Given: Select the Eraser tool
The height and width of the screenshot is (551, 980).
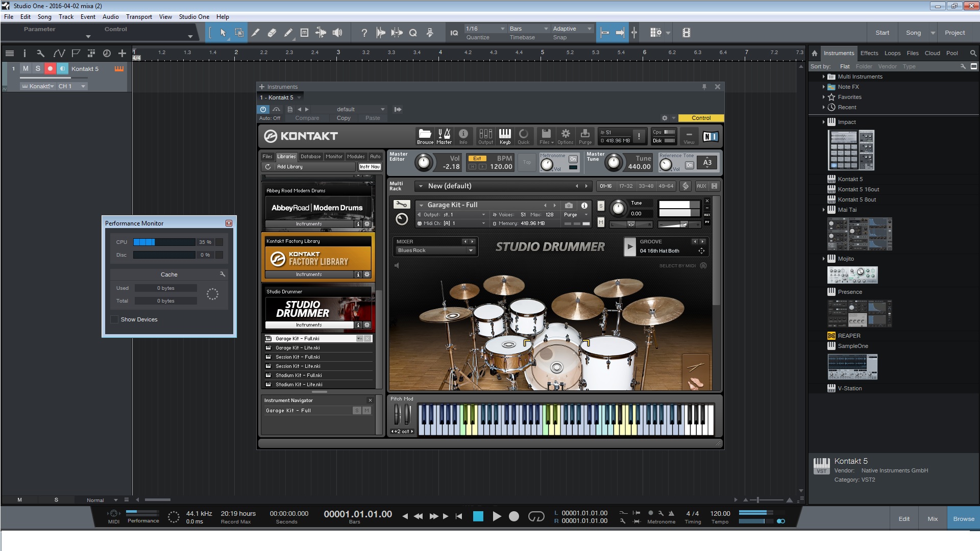Looking at the screenshot, I should coord(272,33).
